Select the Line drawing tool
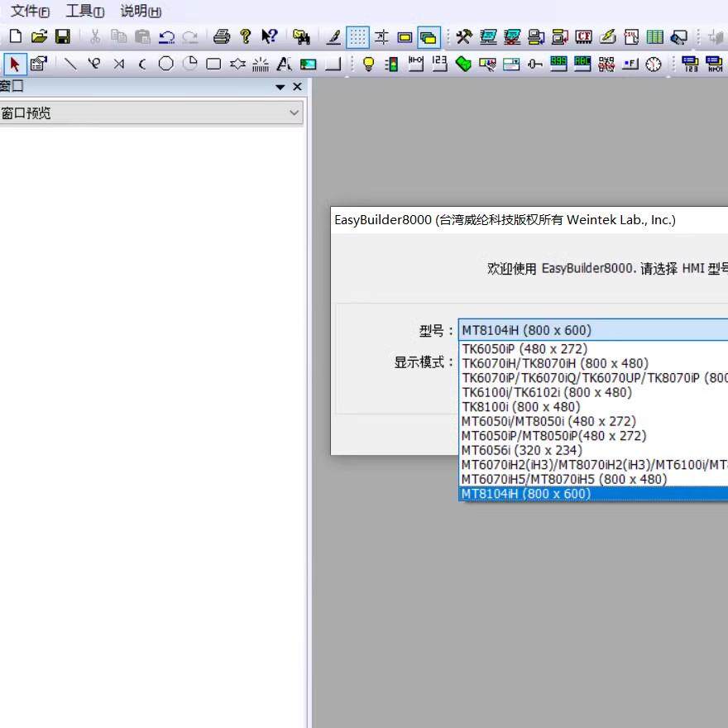Image resolution: width=728 pixels, height=728 pixels. click(70, 64)
